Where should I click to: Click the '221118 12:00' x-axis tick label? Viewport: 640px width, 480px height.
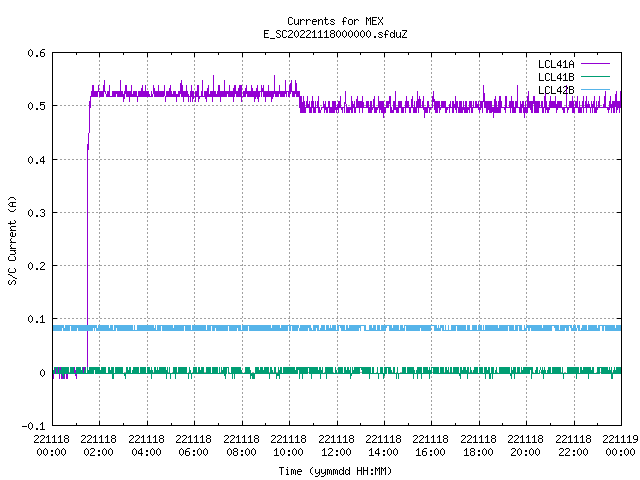point(336,446)
